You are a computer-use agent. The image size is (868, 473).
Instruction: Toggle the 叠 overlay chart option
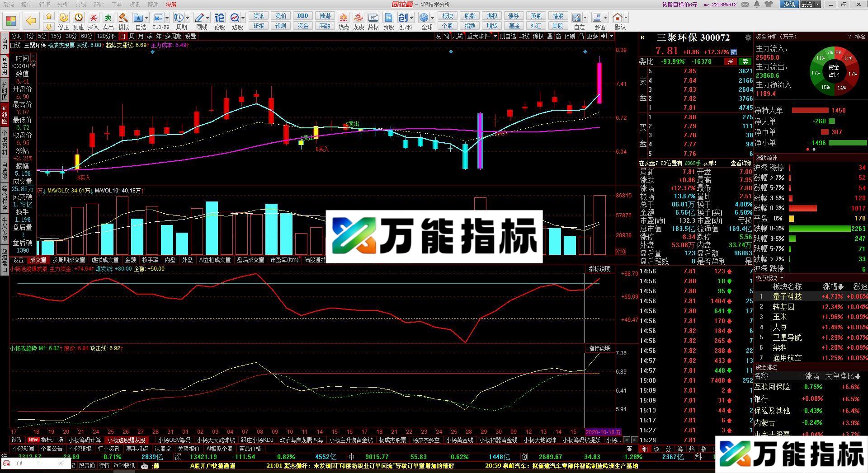(x=550, y=36)
